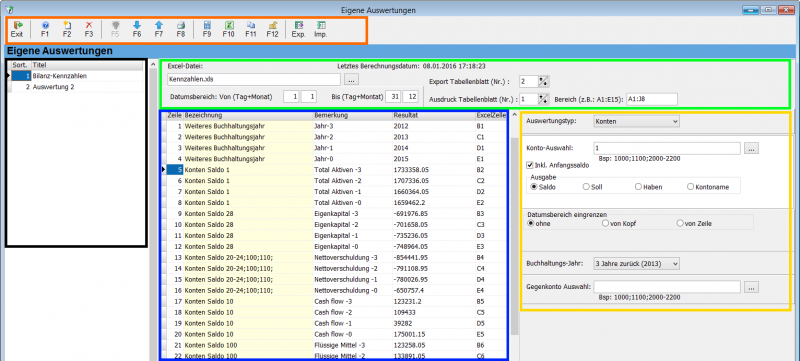Viewport: 800px width, 361px height.
Task: Click scroll-up arrow of the table
Action: [514, 115]
